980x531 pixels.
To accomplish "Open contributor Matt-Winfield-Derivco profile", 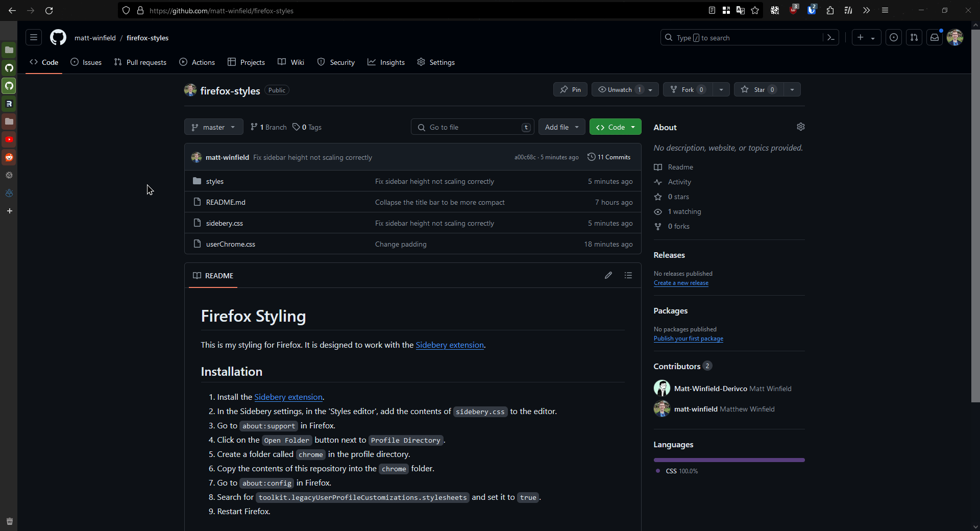I will (x=710, y=389).
